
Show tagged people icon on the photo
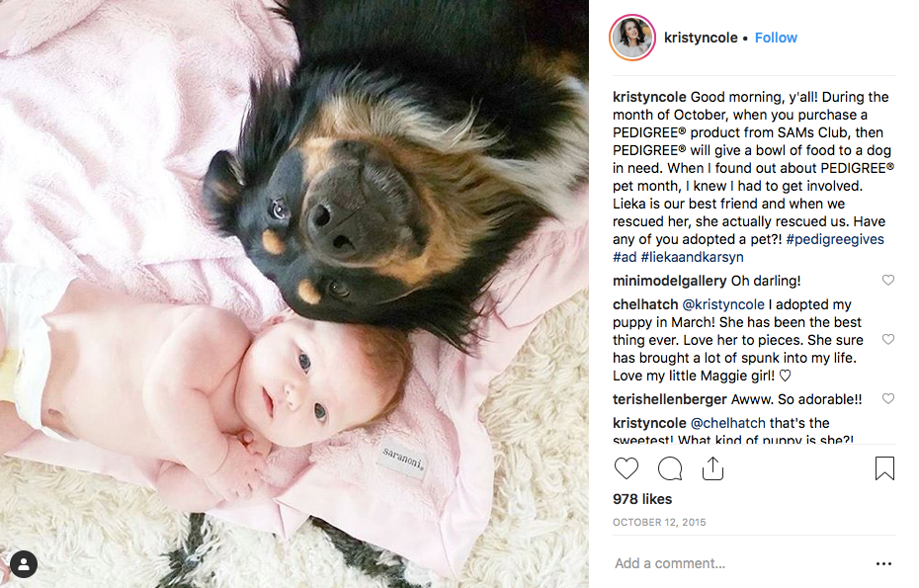pos(24,564)
